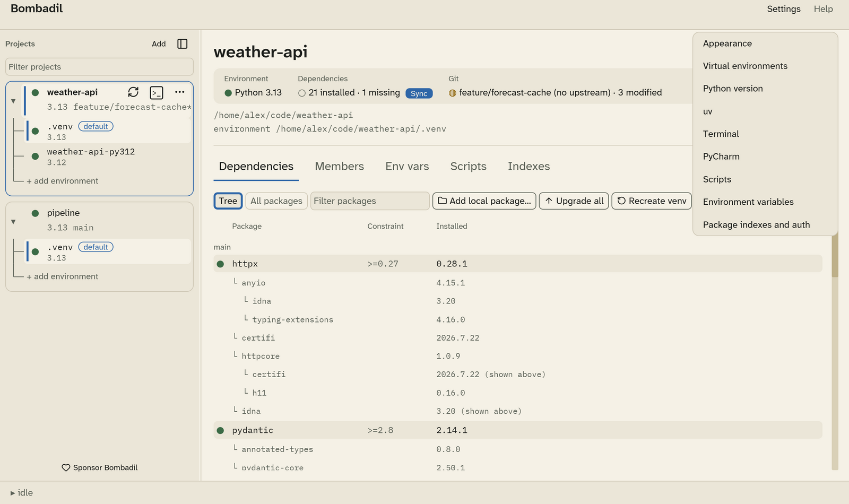Screen dimensions: 849x504
Task: Open the Help menu
Action: pos(824,9)
